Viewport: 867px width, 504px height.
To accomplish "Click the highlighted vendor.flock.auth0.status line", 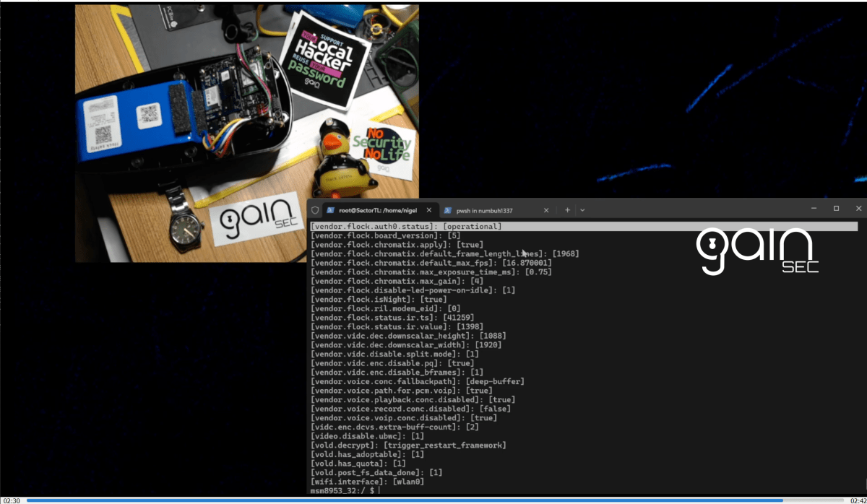I will point(583,227).
